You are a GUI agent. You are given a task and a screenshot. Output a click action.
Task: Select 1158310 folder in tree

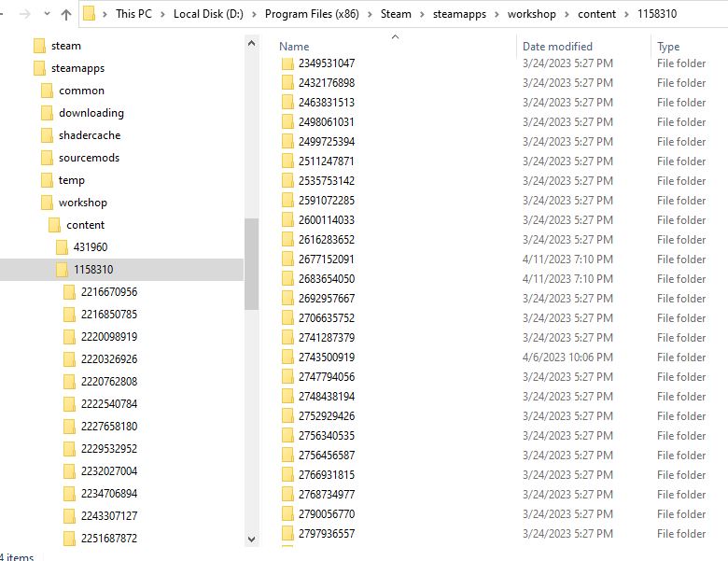pos(92,270)
